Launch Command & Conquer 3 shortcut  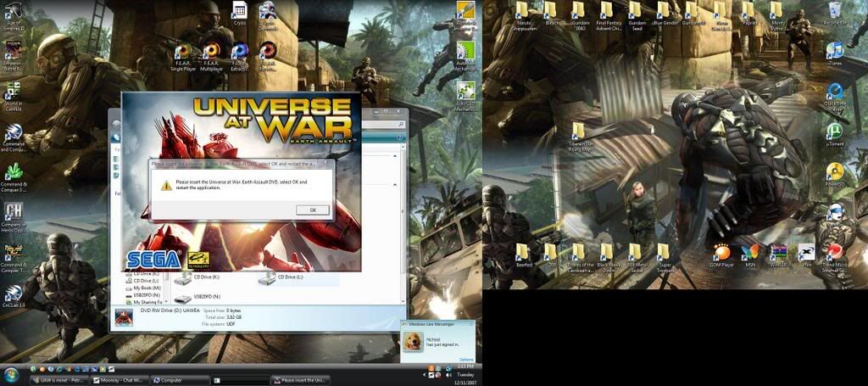(14, 177)
